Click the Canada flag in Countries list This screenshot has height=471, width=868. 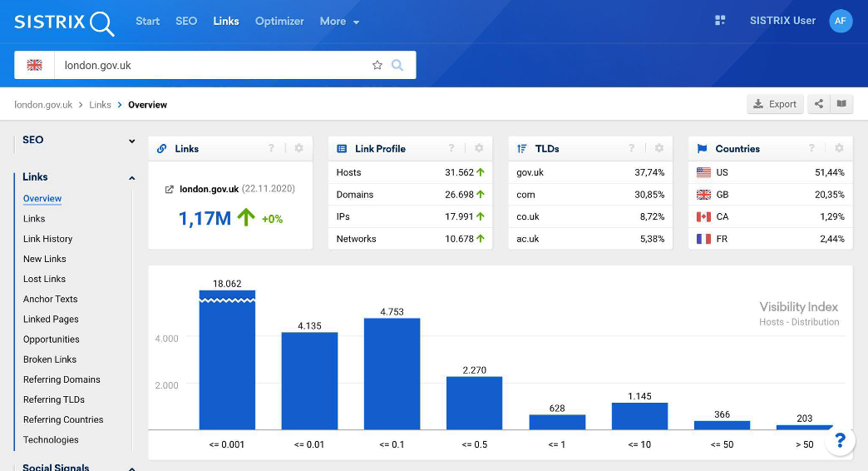click(703, 216)
